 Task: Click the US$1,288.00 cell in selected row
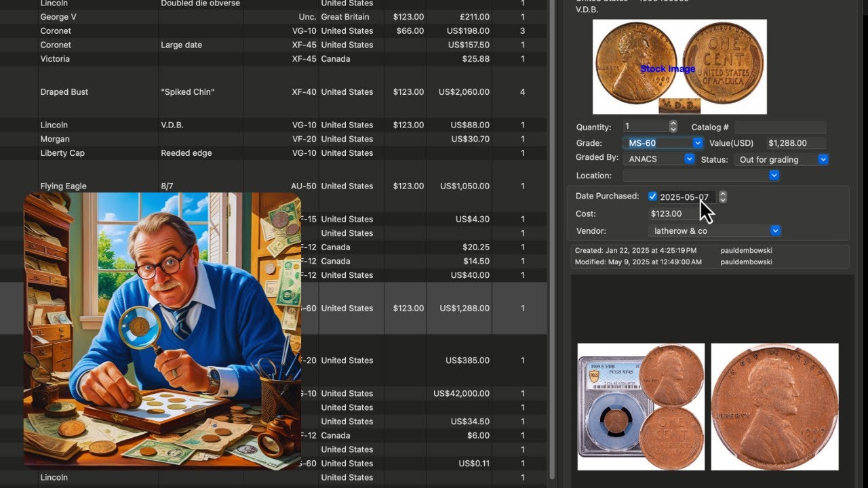(x=465, y=308)
